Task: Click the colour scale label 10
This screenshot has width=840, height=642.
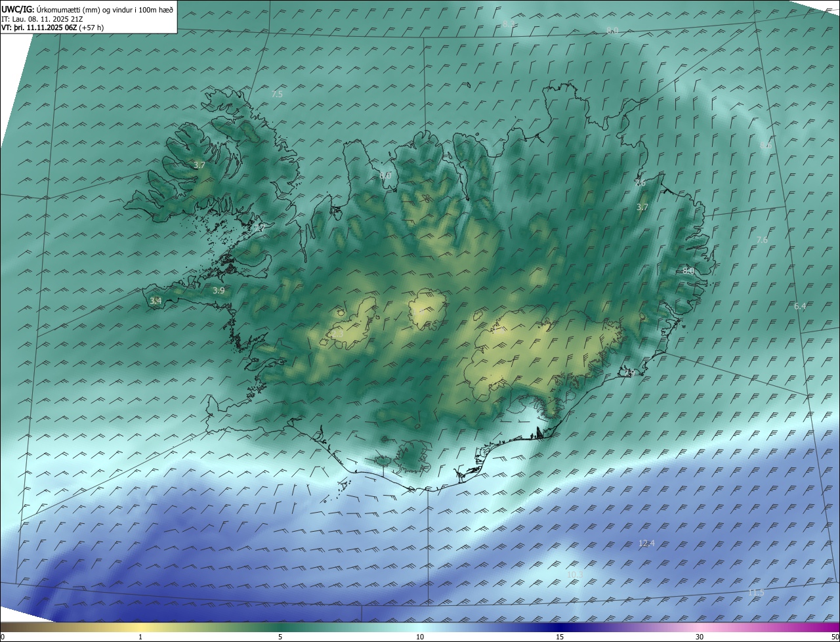Action: pyautogui.click(x=420, y=637)
